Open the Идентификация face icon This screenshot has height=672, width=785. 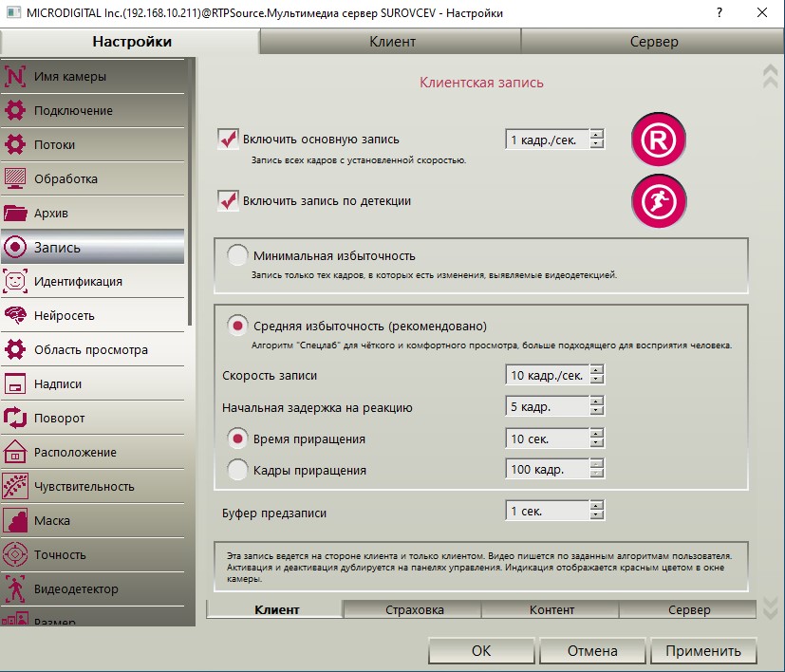(x=15, y=281)
